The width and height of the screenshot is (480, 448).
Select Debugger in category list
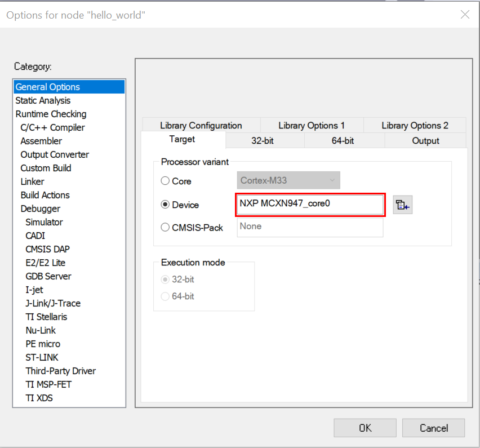pos(40,209)
